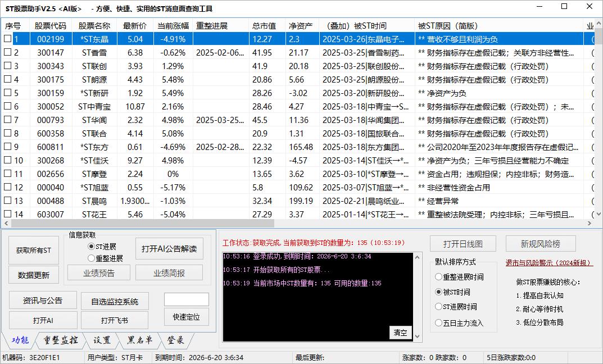Click the 总市值 column header
Viewport: 603px width, 364px height.
click(x=267, y=26)
